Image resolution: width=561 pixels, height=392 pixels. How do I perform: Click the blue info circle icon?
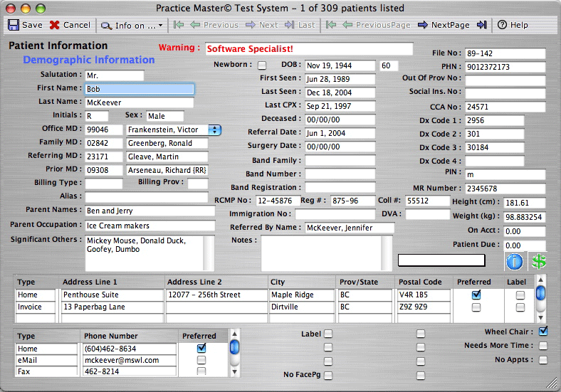click(x=514, y=262)
